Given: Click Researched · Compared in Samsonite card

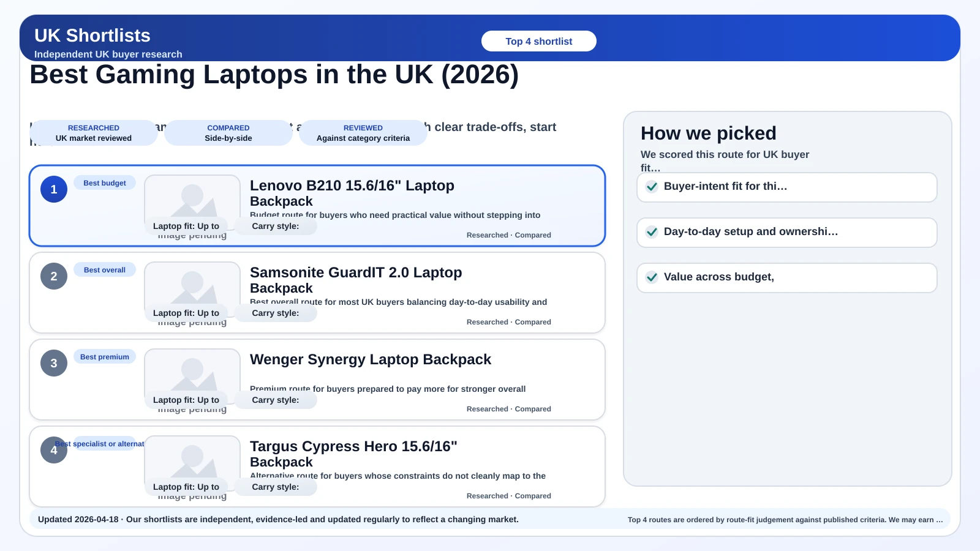Looking at the screenshot, I should click(509, 322).
